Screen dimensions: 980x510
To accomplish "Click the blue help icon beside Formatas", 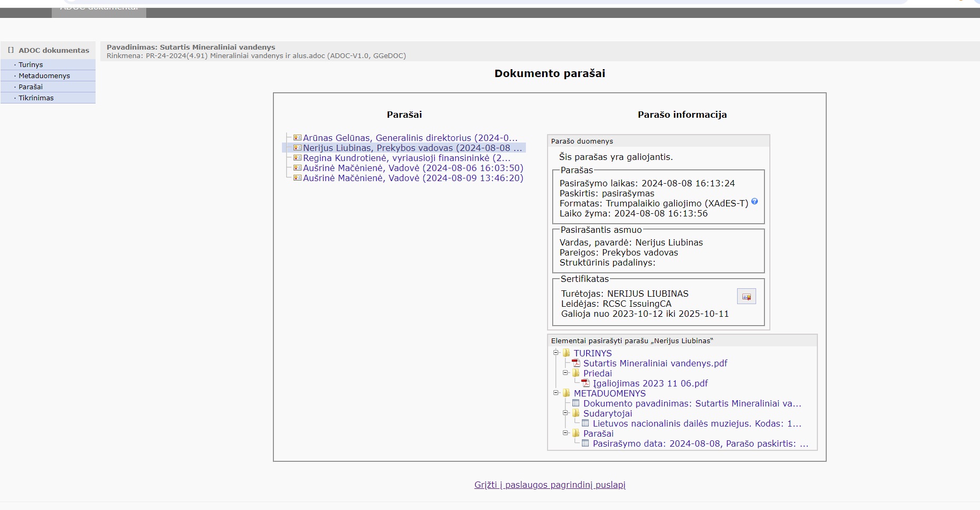I will coord(755,202).
